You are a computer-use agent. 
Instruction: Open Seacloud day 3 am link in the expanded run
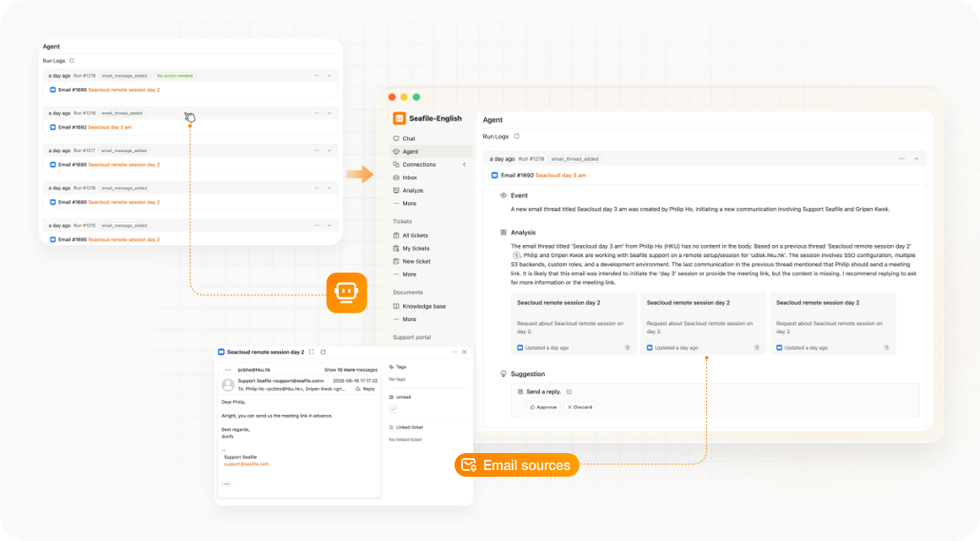pos(561,175)
